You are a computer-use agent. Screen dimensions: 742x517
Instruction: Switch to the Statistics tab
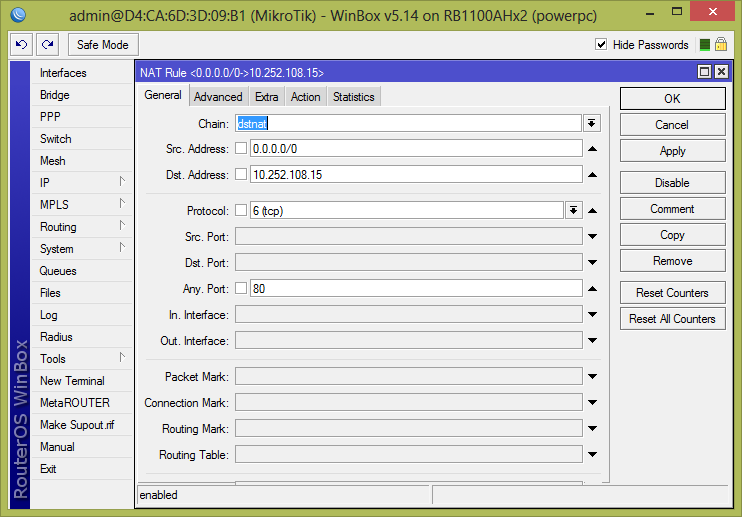point(353,97)
